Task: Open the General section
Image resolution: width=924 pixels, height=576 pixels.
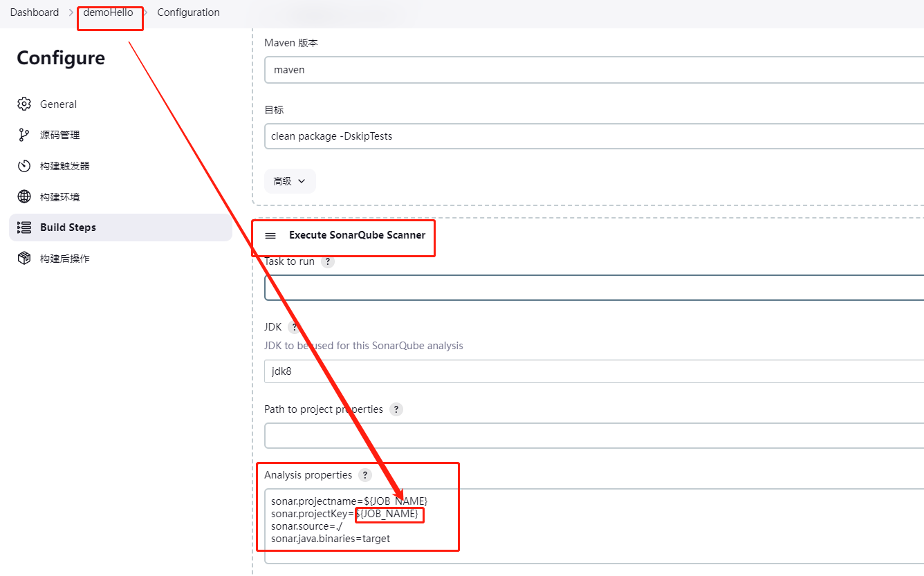Action: click(120, 104)
